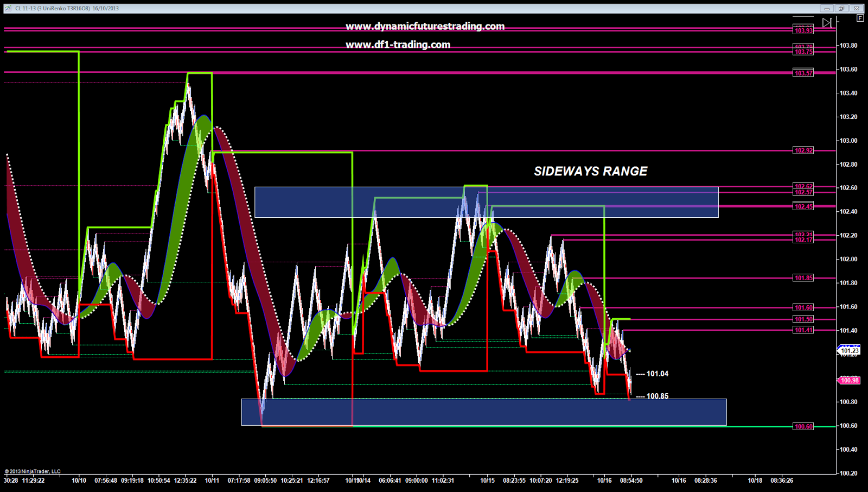Restore down the chart window

(x=841, y=8)
